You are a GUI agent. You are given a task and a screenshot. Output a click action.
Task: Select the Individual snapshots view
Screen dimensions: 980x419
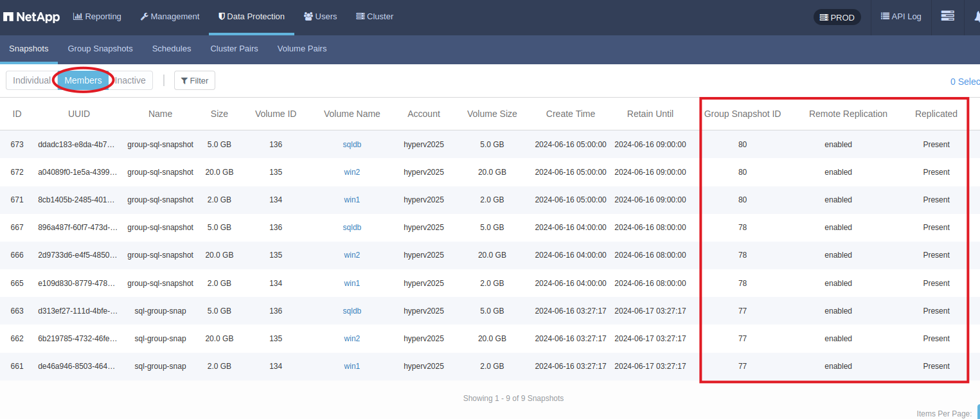coord(31,80)
